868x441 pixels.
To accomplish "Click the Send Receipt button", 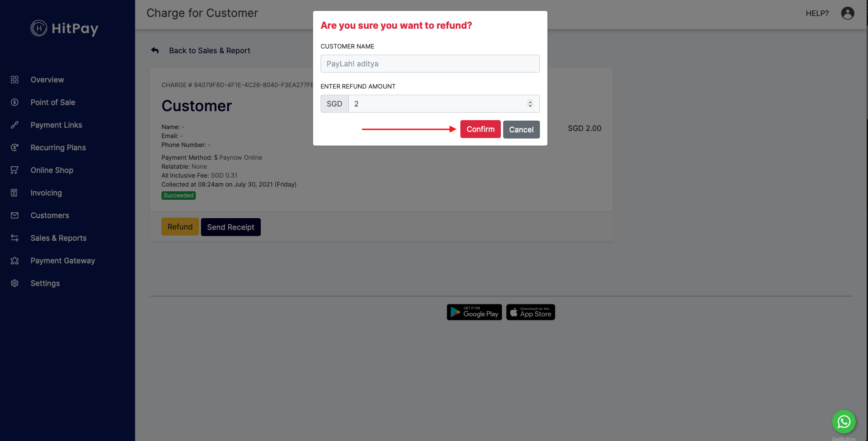I will click(x=231, y=227).
